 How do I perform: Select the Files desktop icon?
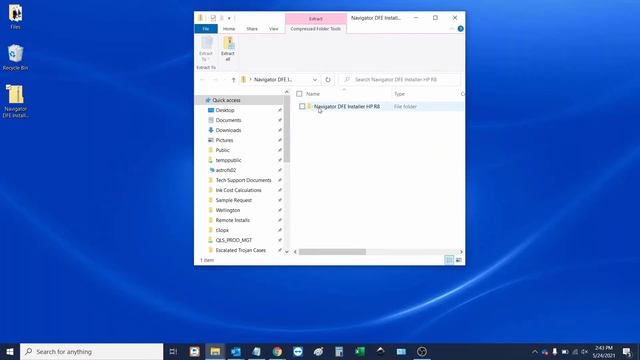click(x=15, y=17)
